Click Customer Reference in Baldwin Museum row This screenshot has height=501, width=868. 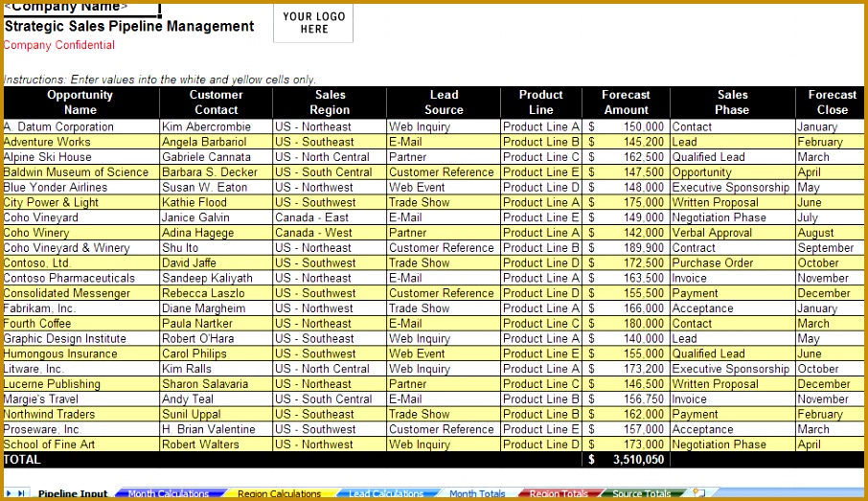444,172
